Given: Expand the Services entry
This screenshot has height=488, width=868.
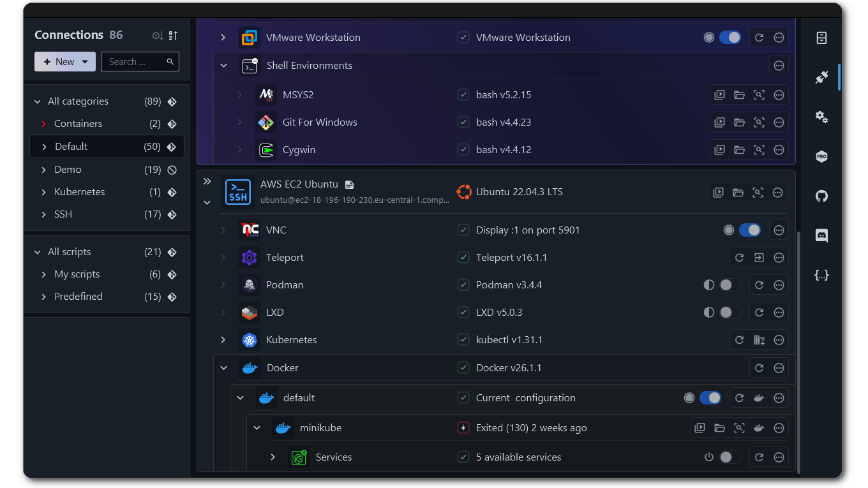Looking at the screenshot, I should tap(273, 457).
